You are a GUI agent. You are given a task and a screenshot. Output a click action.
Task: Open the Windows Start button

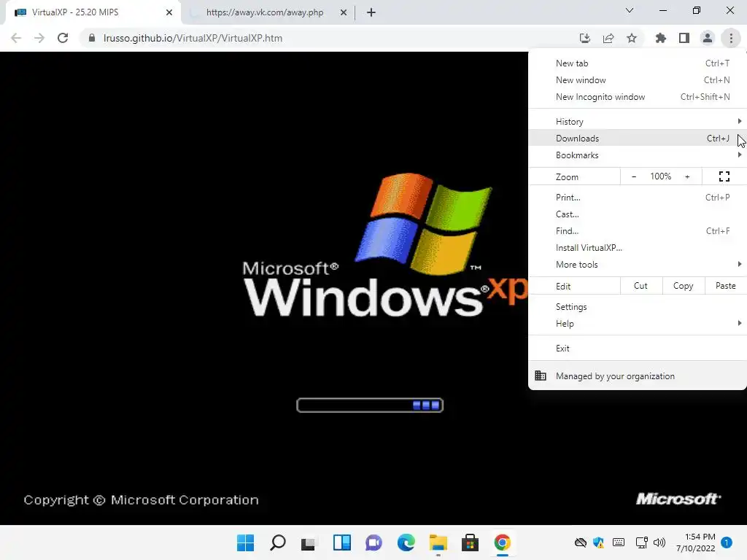[x=246, y=542]
